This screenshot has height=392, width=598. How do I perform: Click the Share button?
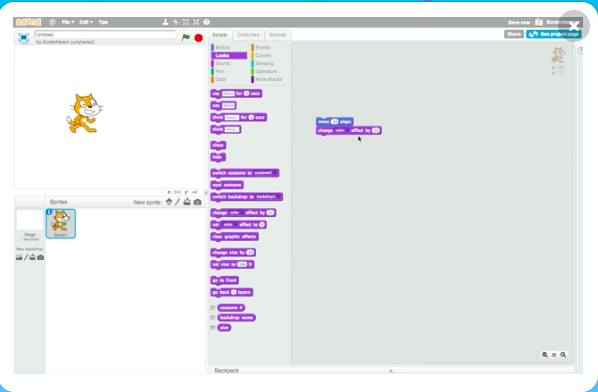click(x=514, y=34)
